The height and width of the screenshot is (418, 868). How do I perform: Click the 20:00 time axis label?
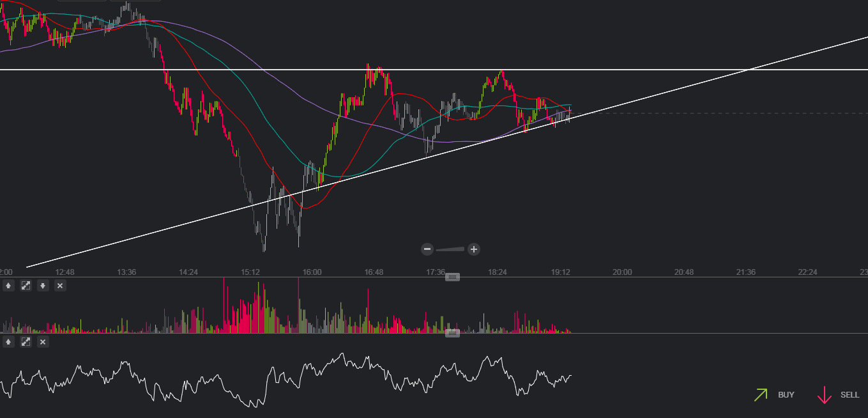[x=622, y=272]
